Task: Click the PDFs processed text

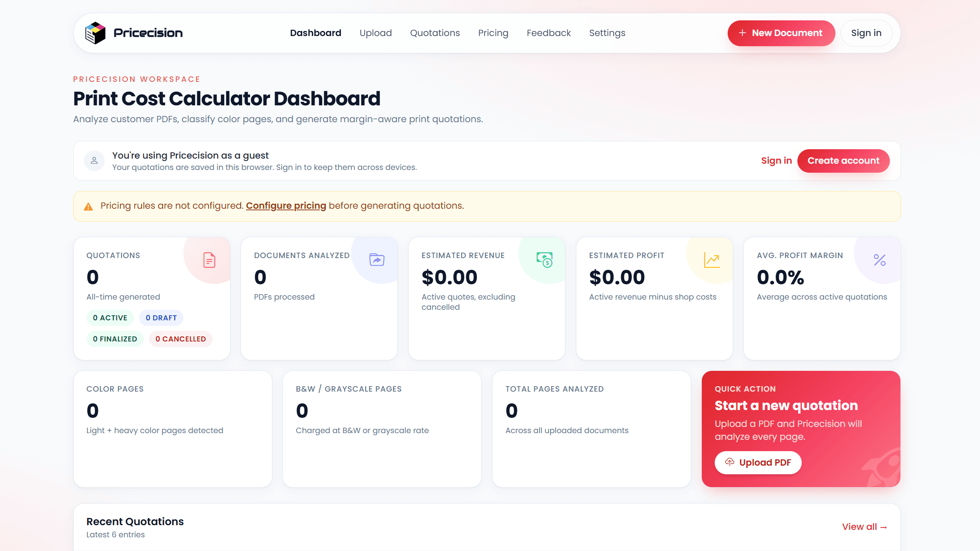Action: (x=284, y=297)
